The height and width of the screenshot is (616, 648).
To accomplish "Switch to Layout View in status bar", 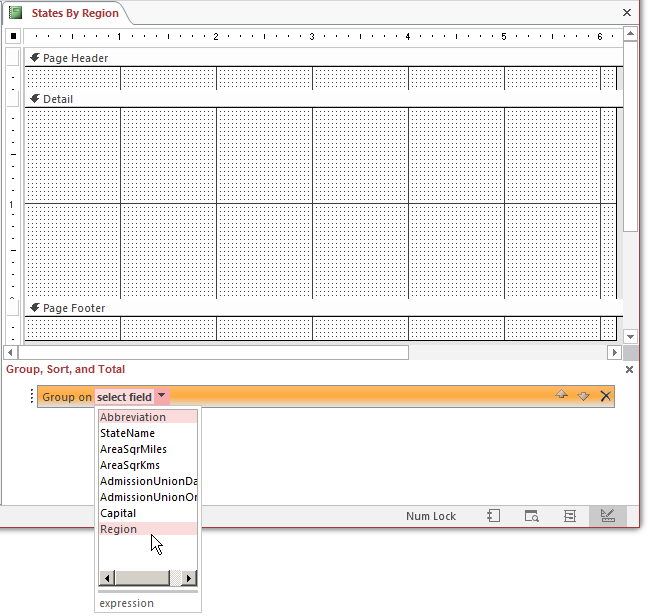I will [x=569, y=516].
